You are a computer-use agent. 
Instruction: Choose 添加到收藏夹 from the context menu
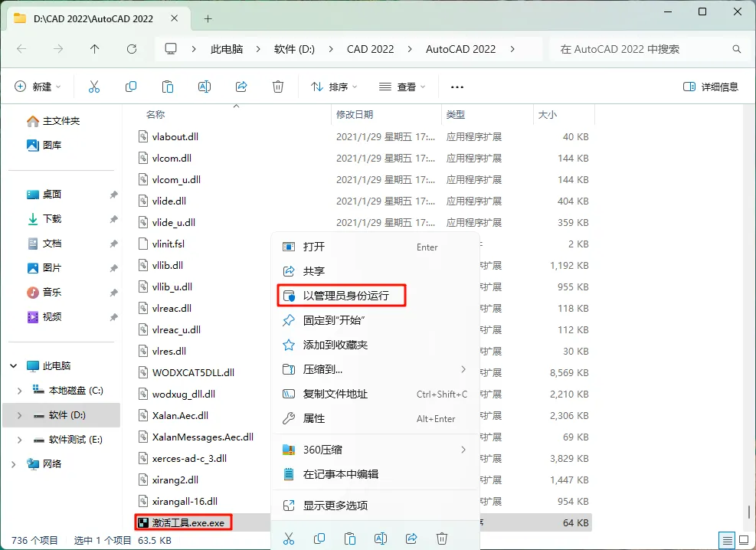click(375, 345)
